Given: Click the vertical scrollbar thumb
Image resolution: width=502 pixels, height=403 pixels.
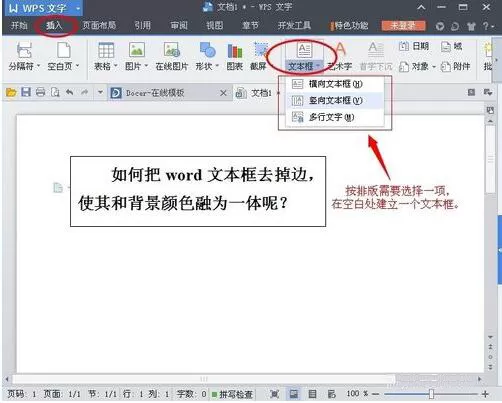Looking at the screenshot, I should pyautogui.click(x=490, y=159).
